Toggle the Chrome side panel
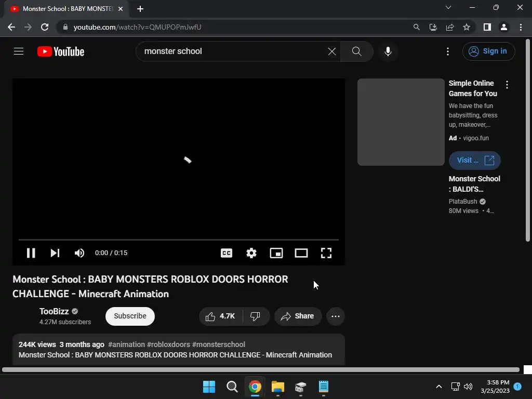The height and width of the screenshot is (399, 532). (x=487, y=27)
